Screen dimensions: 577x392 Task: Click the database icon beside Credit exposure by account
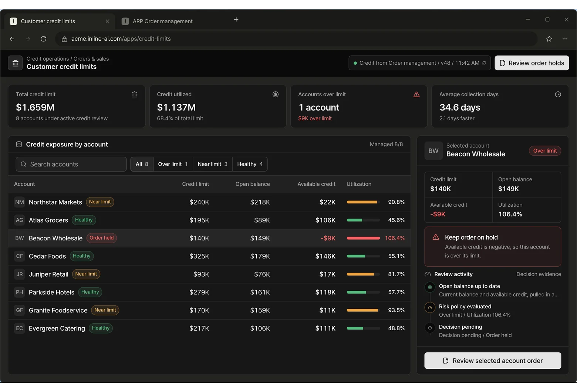(19, 144)
